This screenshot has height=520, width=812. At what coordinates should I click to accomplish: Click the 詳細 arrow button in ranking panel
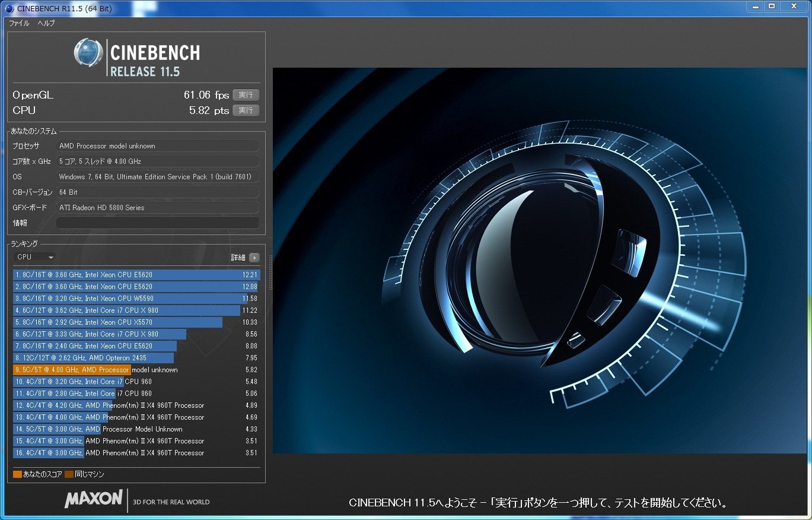[254, 258]
